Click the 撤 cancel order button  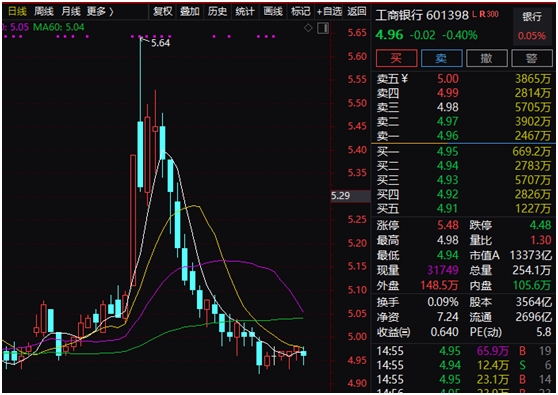click(486, 58)
